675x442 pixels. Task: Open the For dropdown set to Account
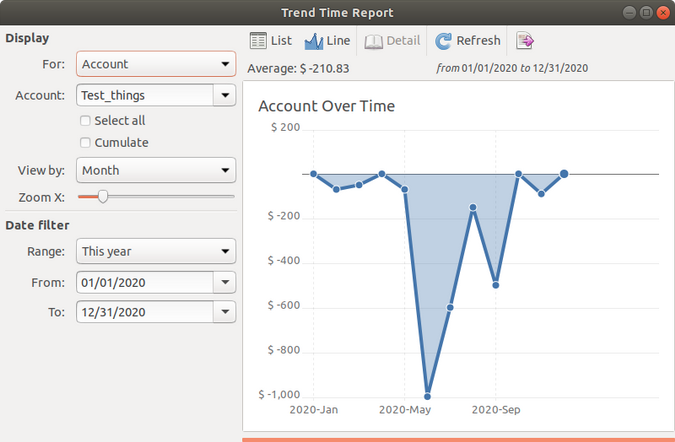click(x=156, y=64)
